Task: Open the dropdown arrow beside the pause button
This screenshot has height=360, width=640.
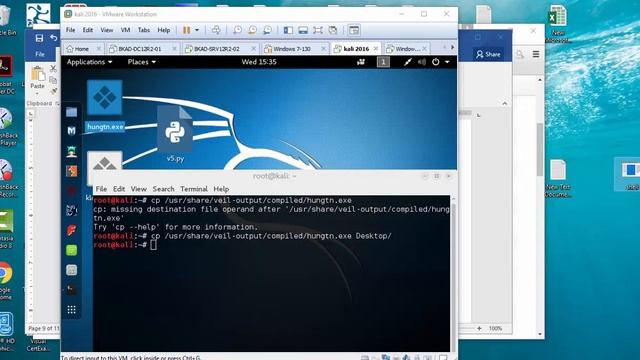Action: (x=197, y=30)
